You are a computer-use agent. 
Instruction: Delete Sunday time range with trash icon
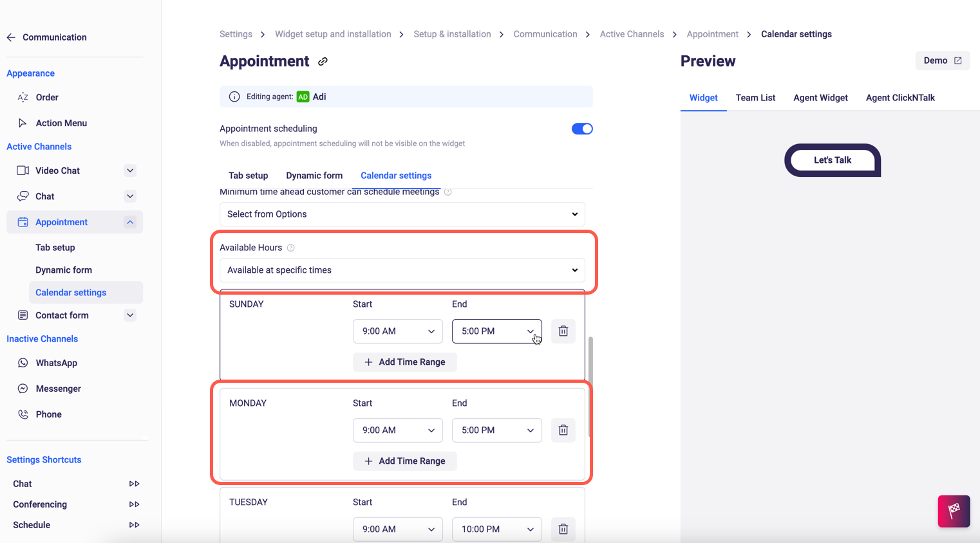563,331
